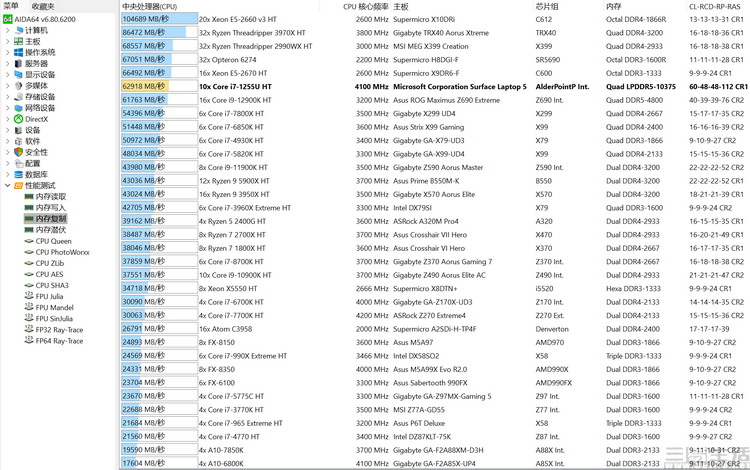
Task: Select the 10x Core i7-1255U HT row
Action: click(434, 87)
